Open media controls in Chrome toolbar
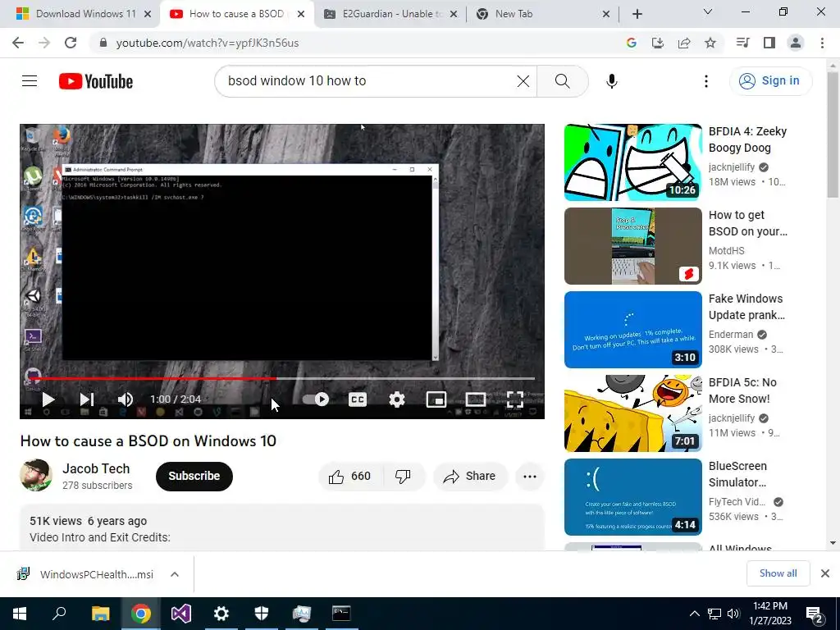This screenshot has width=840, height=630. [742, 43]
